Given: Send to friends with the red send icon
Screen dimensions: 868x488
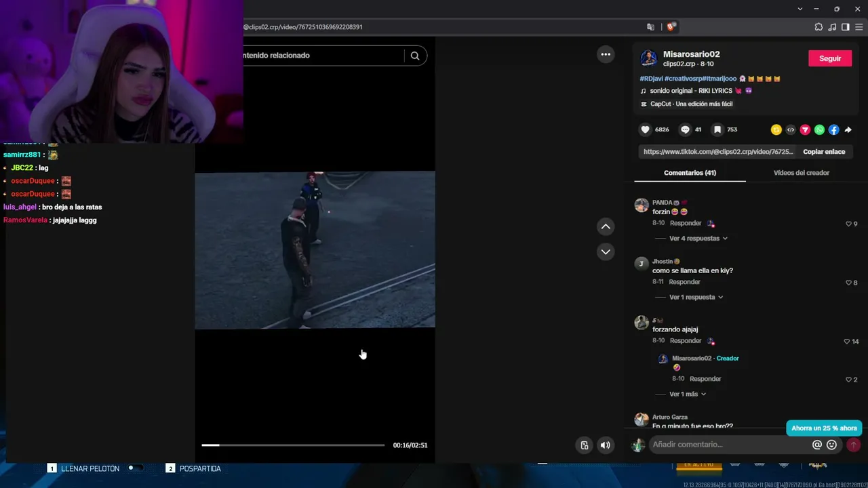Looking at the screenshot, I should pyautogui.click(x=805, y=129).
